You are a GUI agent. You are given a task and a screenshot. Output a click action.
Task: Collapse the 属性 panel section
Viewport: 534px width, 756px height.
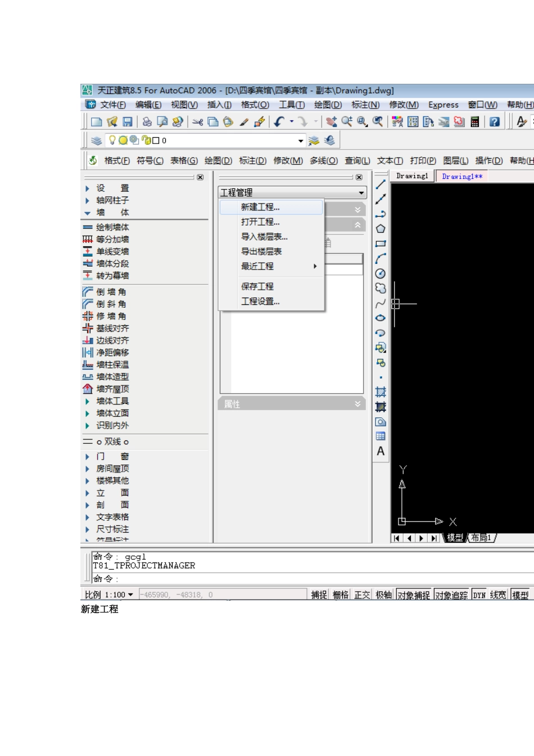pyautogui.click(x=358, y=404)
